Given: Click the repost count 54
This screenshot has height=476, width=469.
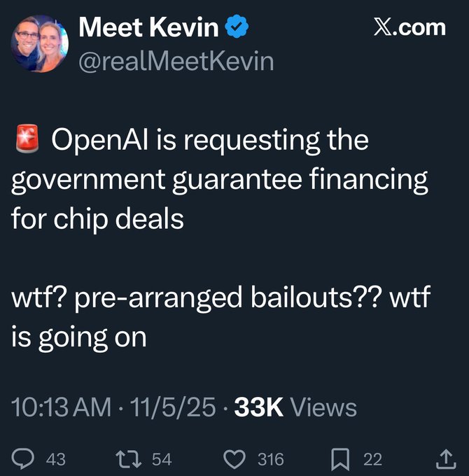Looking at the screenshot, I should click(x=162, y=460).
